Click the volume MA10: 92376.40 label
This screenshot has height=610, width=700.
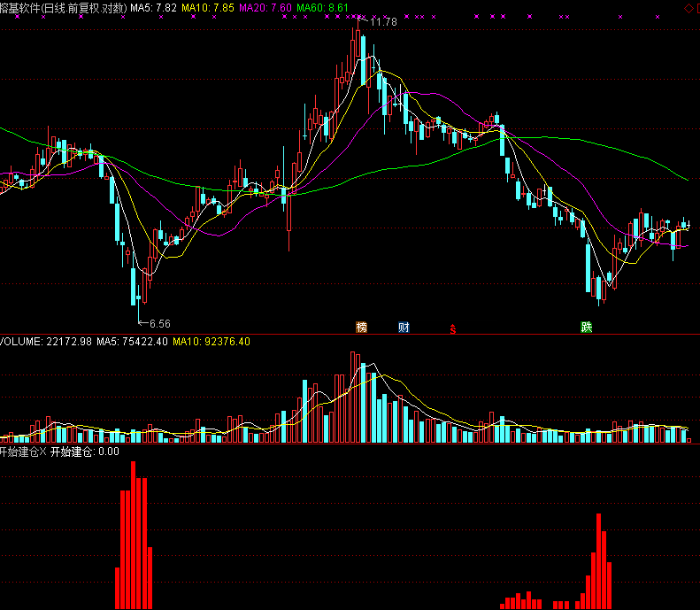click(212, 342)
